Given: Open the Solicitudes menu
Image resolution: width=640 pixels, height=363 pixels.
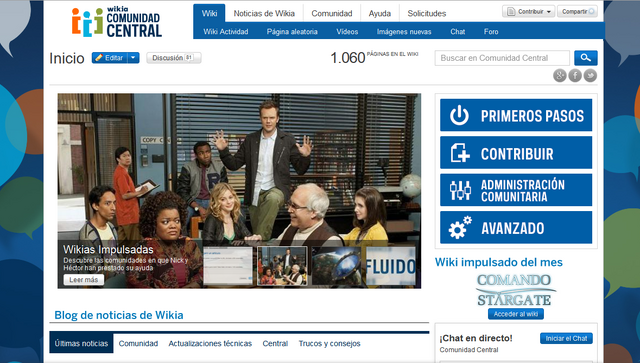Looking at the screenshot, I should [x=427, y=13].
